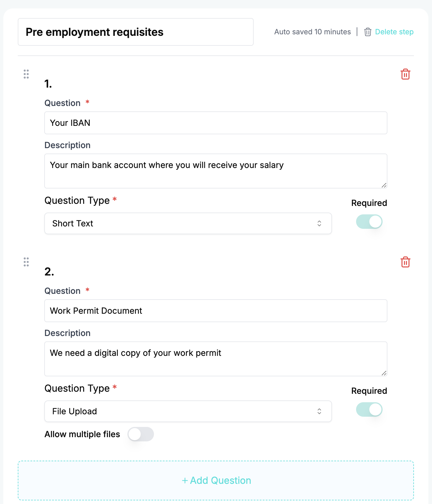Click the drag handle of question 1
This screenshot has height=504, width=432.
coord(26,74)
